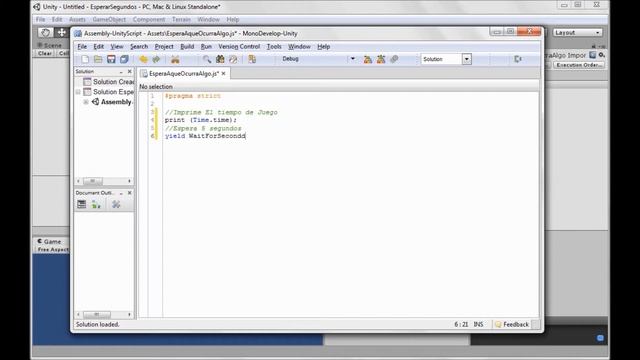Open the Help menu in MonoDevelop

click(323, 47)
